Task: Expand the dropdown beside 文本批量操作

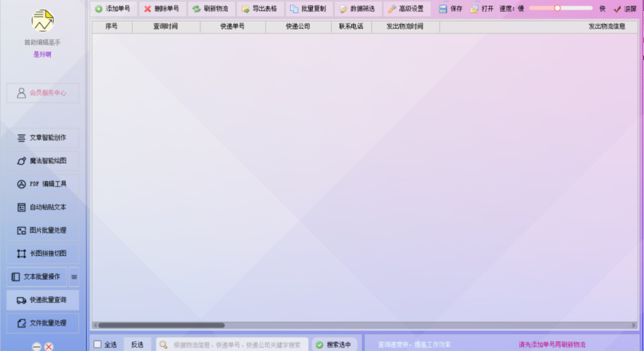Action: [x=74, y=277]
